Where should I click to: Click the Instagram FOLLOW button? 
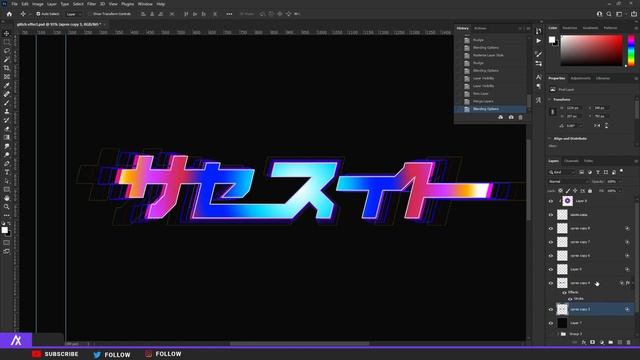tap(163, 354)
